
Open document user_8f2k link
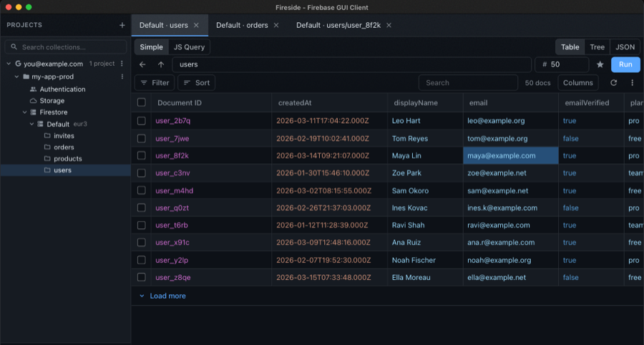(x=172, y=155)
